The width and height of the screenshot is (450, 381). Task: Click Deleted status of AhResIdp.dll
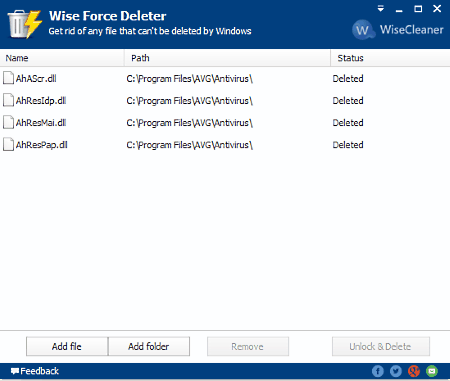[348, 101]
